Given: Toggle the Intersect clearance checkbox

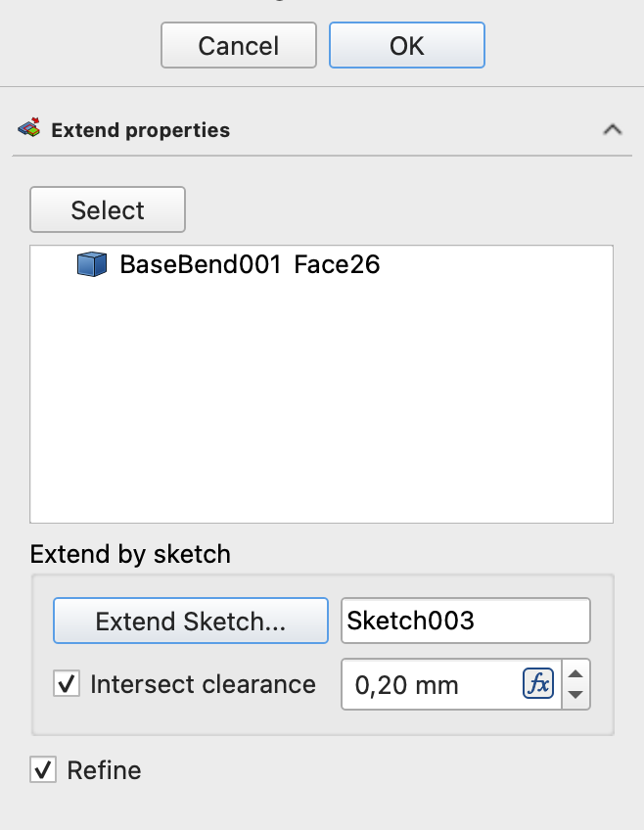Looking at the screenshot, I should click(67, 684).
